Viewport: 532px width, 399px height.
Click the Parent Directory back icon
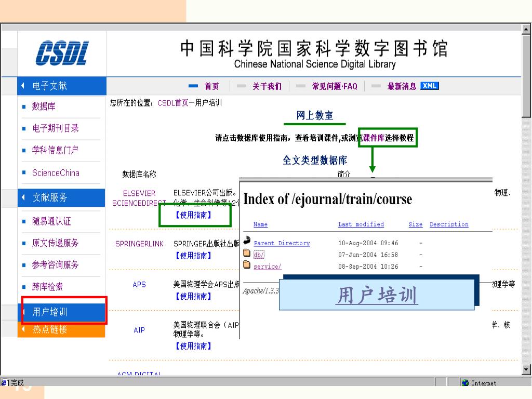pos(247,240)
